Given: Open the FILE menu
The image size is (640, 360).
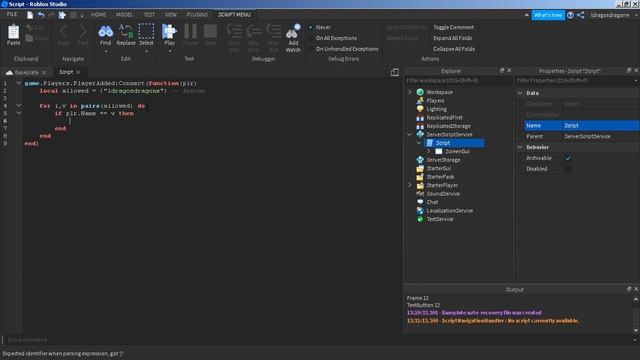Looking at the screenshot, I should click(12, 15).
